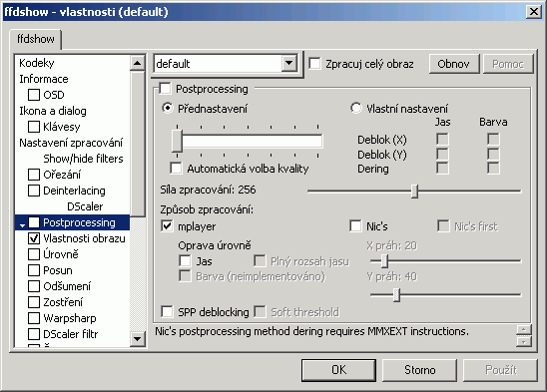Toggle the Posun checkbox in list

pos(34,270)
